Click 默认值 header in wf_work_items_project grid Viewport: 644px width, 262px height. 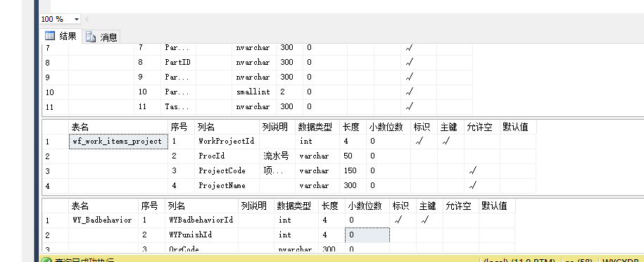pyautogui.click(x=518, y=127)
